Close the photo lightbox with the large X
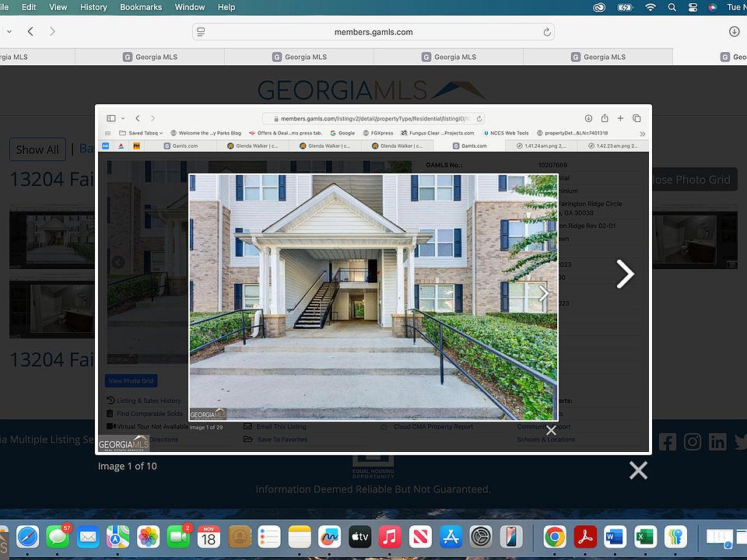This screenshot has height=560, width=747. tap(638, 470)
